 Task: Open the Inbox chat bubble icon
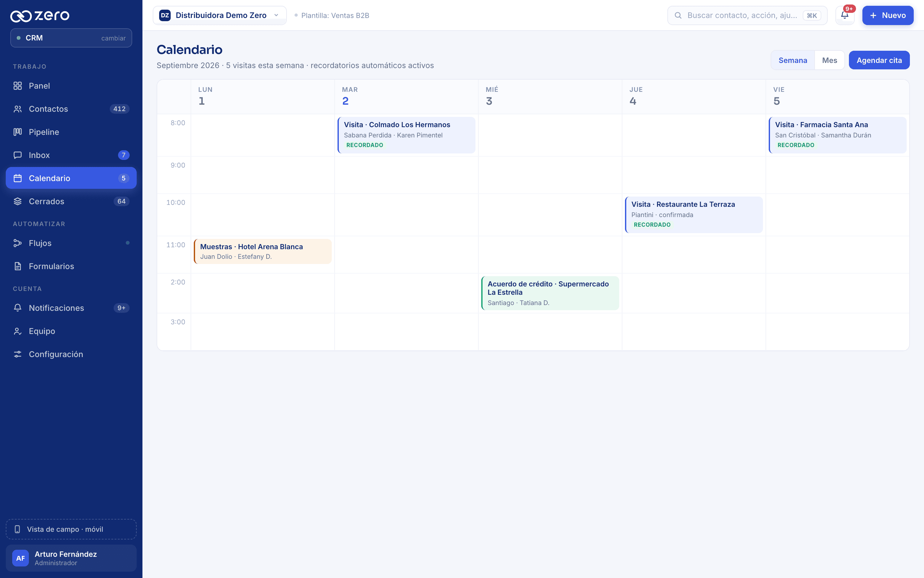pos(18,155)
